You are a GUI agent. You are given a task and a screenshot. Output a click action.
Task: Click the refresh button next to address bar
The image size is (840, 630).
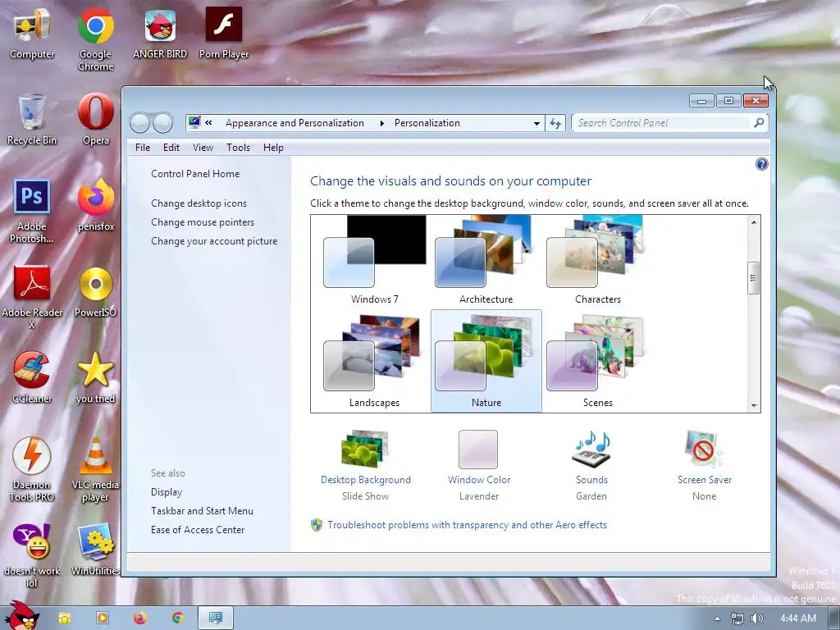[x=555, y=123]
